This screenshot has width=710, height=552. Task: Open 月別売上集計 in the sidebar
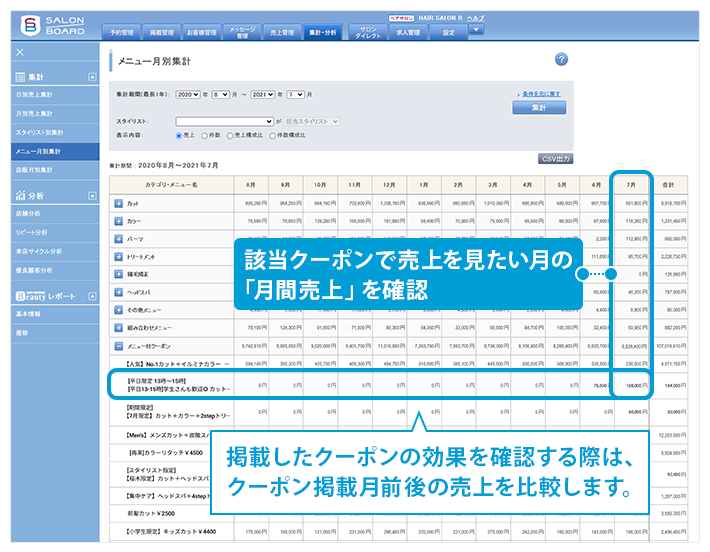coord(34,113)
